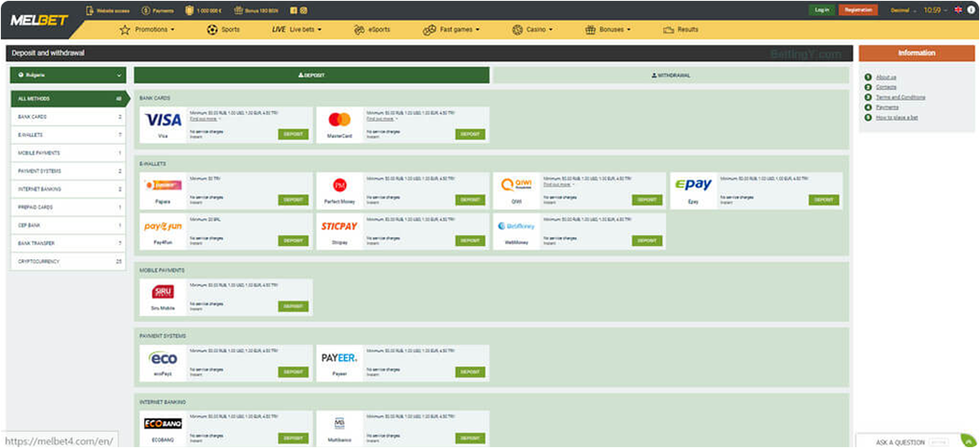The height and width of the screenshot is (448, 980).
Task: Select Prepaid Cards category in sidebar
Action: tap(68, 207)
